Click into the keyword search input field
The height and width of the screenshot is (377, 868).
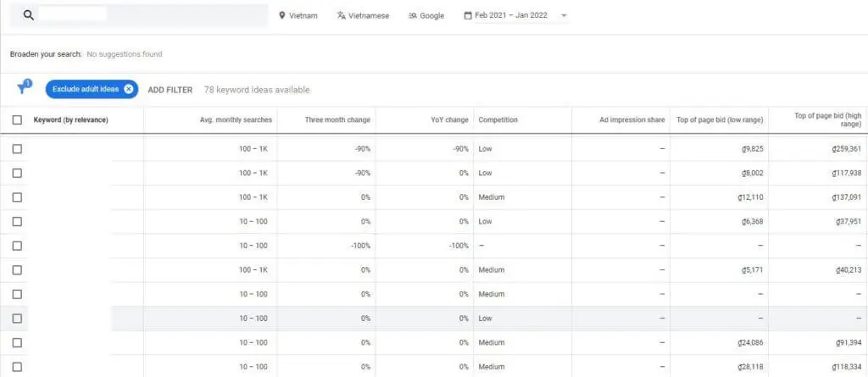pos(153,15)
